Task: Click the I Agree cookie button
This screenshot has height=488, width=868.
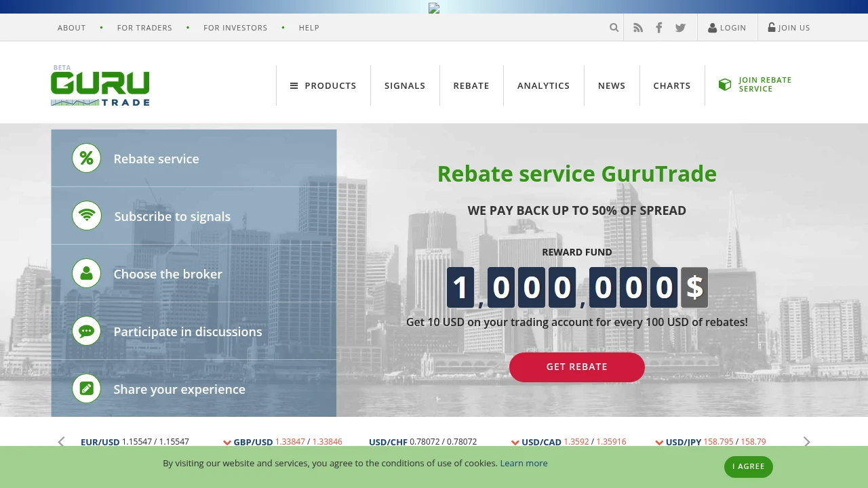Action: coord(749,466)
